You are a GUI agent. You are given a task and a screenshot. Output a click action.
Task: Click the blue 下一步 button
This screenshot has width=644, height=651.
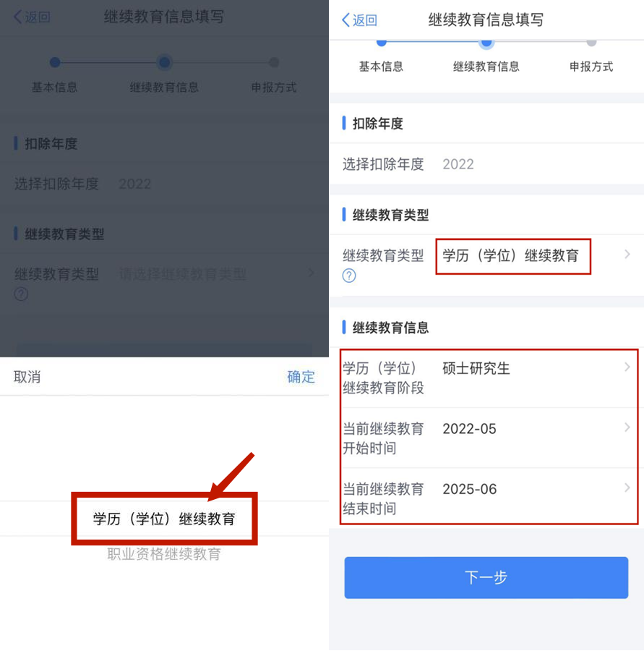(x=486, y=577)
